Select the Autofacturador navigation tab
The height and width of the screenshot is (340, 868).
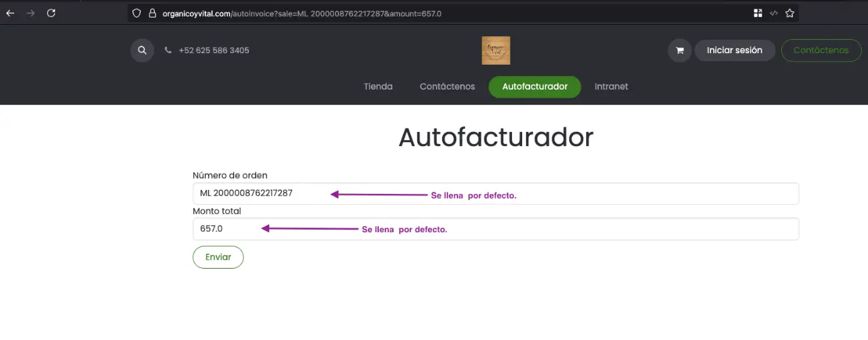535,87
